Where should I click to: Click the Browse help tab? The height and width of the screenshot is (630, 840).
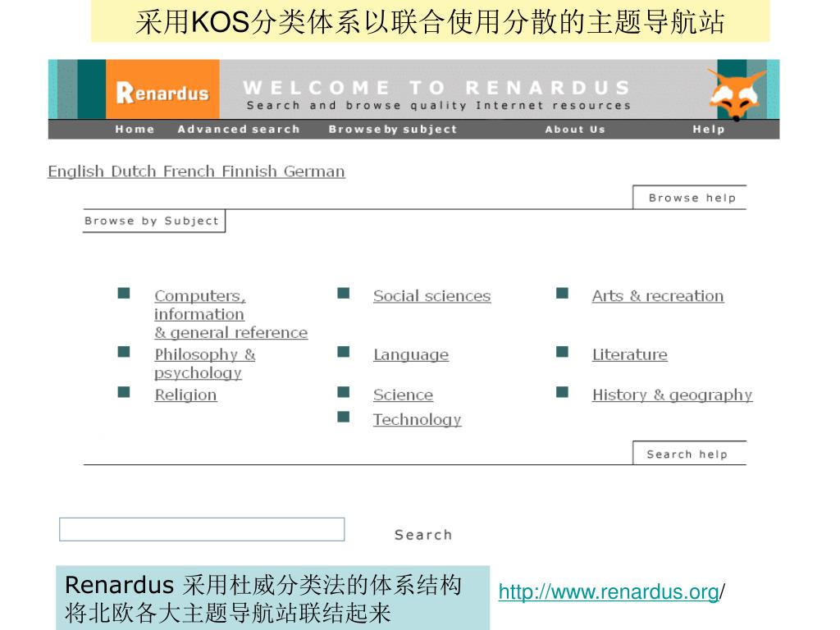point(690,198)
